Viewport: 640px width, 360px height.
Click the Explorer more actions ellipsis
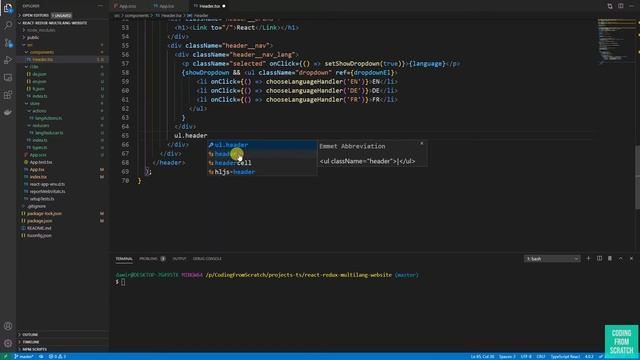100,6
